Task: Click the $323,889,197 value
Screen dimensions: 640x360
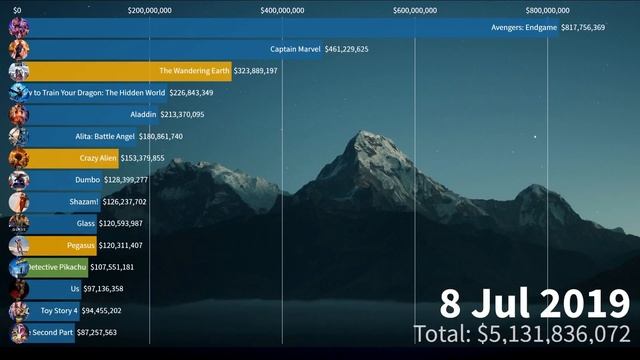Action: point(256,71)
